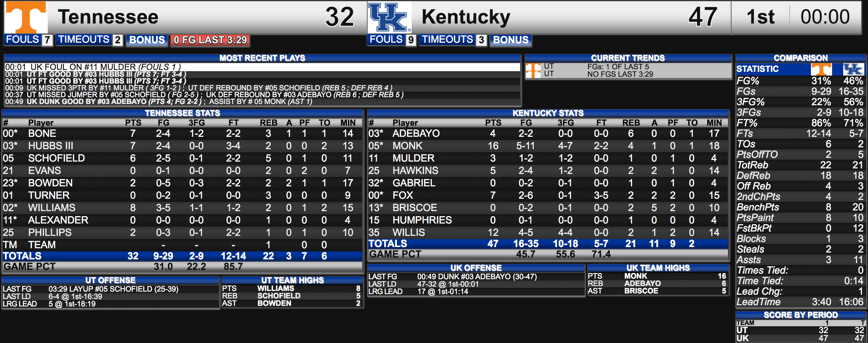
Task: Open the Most Recent Plays panel header
Action: point(262,58)
